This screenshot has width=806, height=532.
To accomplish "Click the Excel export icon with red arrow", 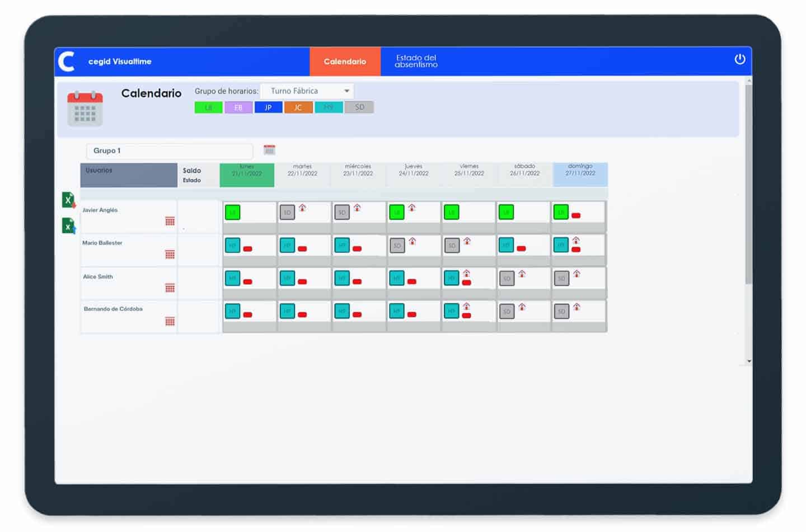I will (68, 200).
